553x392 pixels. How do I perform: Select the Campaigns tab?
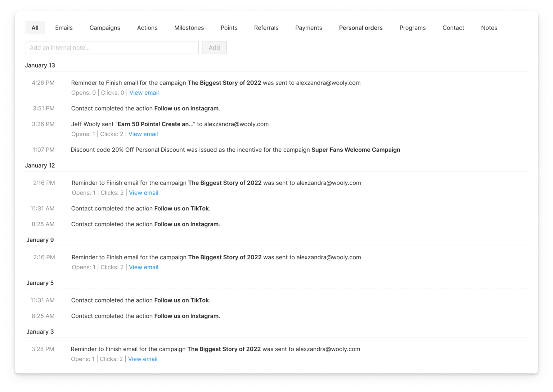tap(105, 28)
